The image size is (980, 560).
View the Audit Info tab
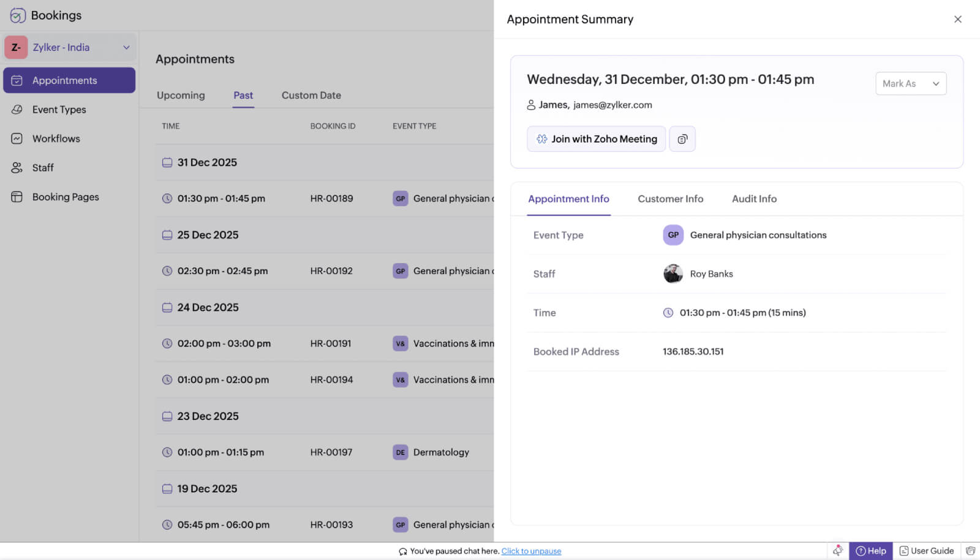[x=753, y=199]
